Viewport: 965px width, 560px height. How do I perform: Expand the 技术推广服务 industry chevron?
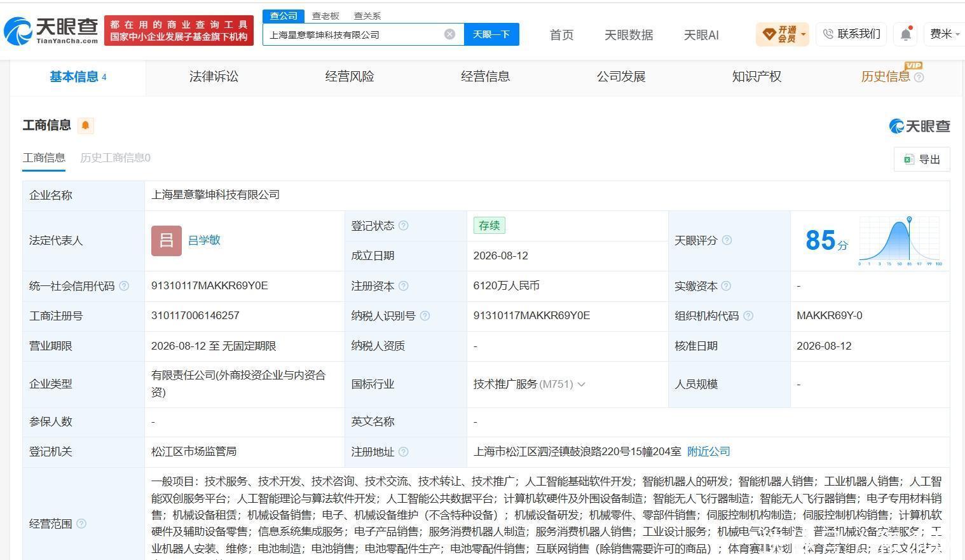(581, 385)
